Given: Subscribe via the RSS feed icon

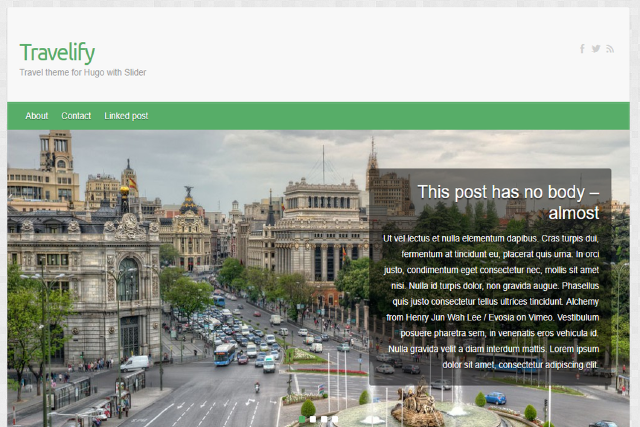Looking at the screenshot, I should [610, 49].
